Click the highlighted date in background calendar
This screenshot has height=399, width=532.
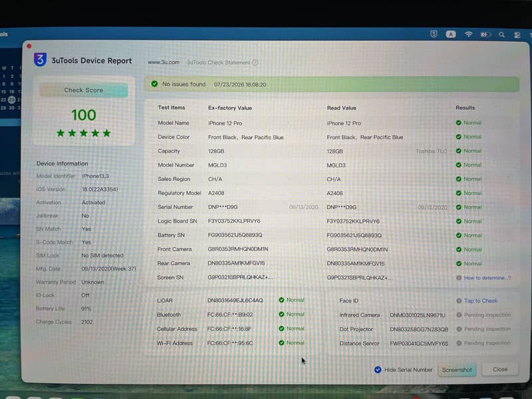point(11,99)
